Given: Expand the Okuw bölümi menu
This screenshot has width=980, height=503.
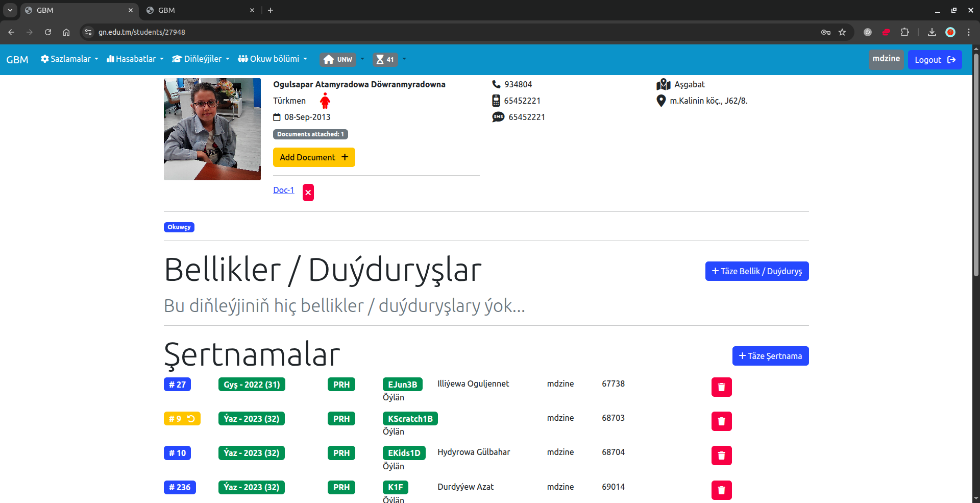Looking at the screenshot, I should point(273,59).
